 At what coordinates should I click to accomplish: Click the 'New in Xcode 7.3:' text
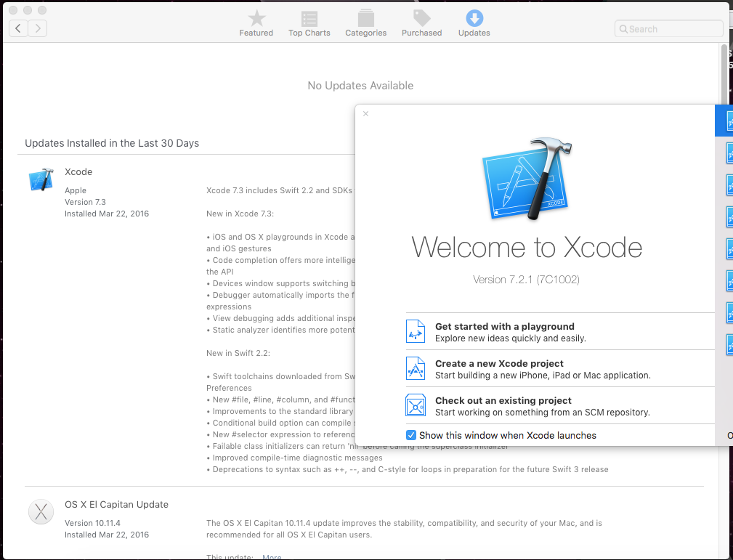point(240,214)
